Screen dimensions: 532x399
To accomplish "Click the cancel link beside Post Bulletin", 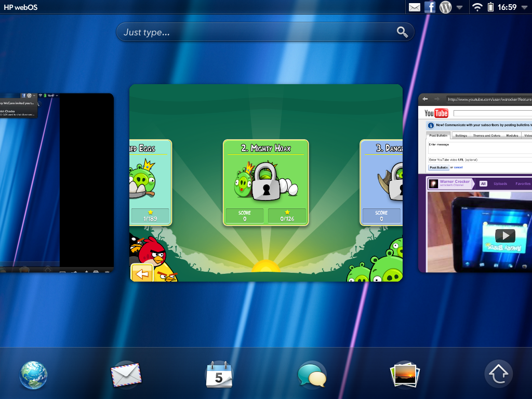I will 458,167.
